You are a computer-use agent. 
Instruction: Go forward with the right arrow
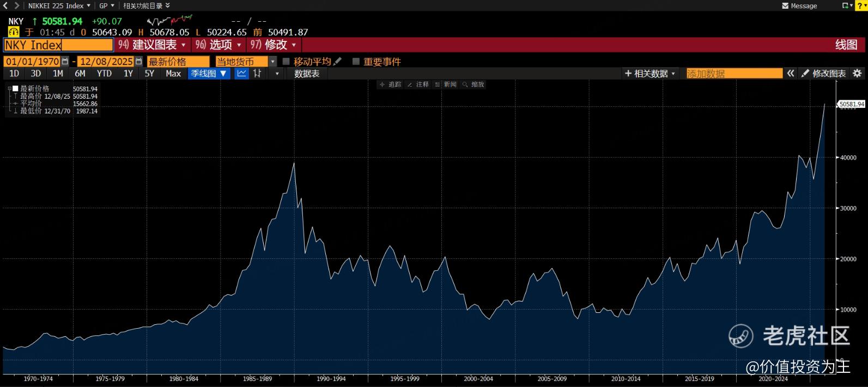click(16, 5)
